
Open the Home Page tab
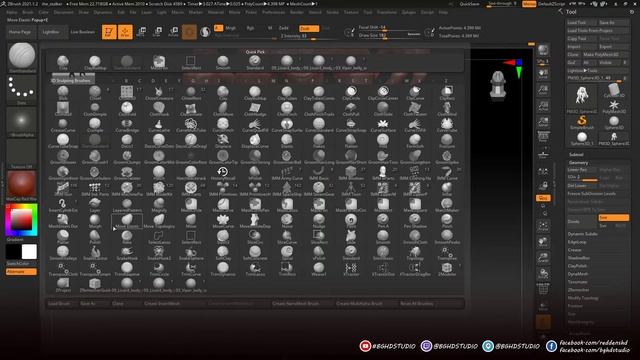coord(20,32)
